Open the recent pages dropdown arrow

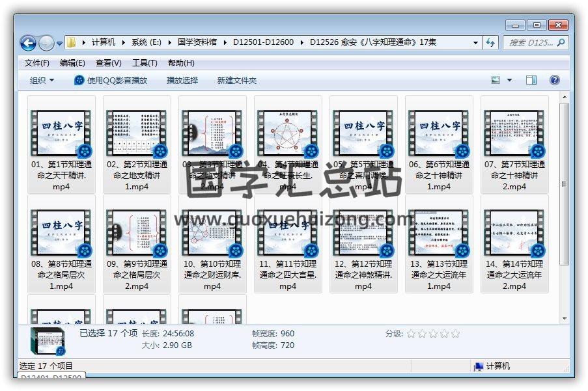click(x=60, y=44)
